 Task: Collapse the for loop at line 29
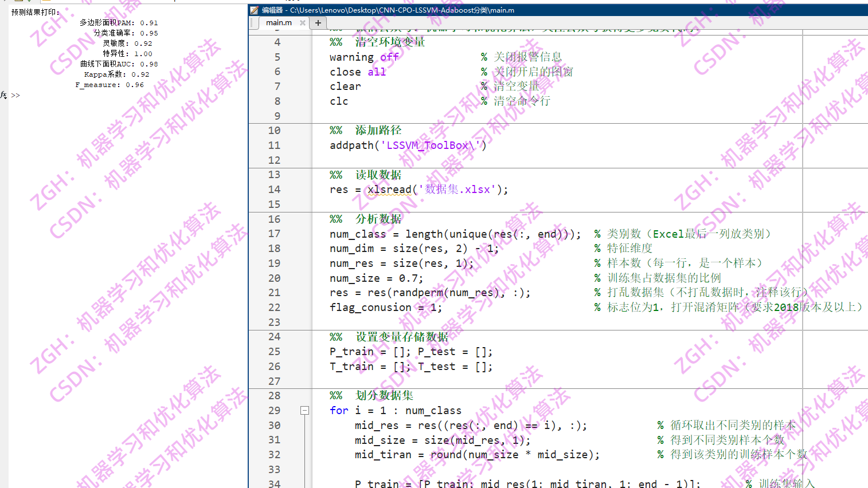pyautogui.click(x=304, y=411)
